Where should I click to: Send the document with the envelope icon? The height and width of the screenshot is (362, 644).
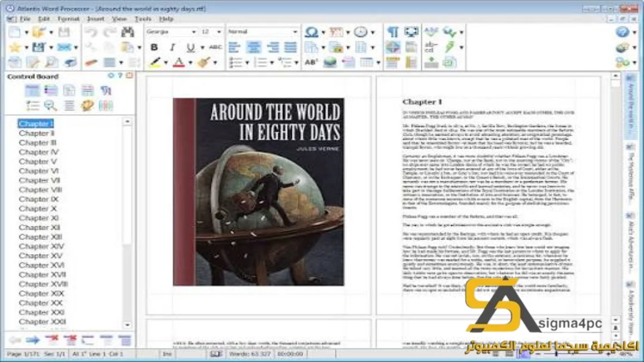point(64,47)
